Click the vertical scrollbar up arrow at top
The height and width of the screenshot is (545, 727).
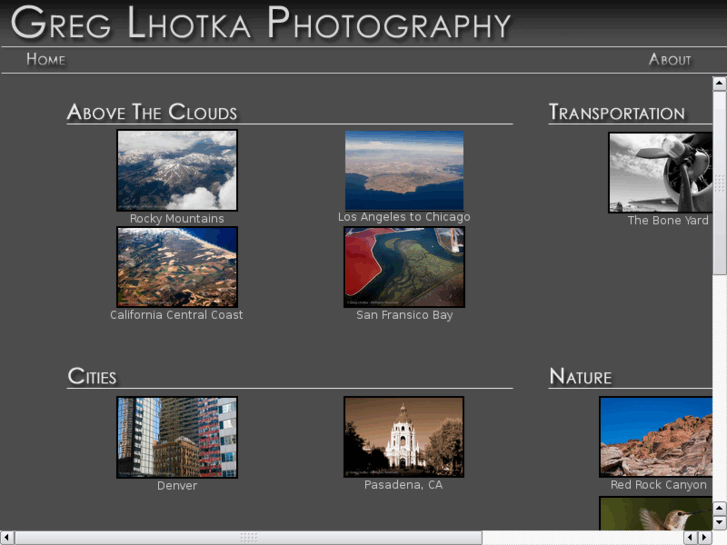pos(719,84)
